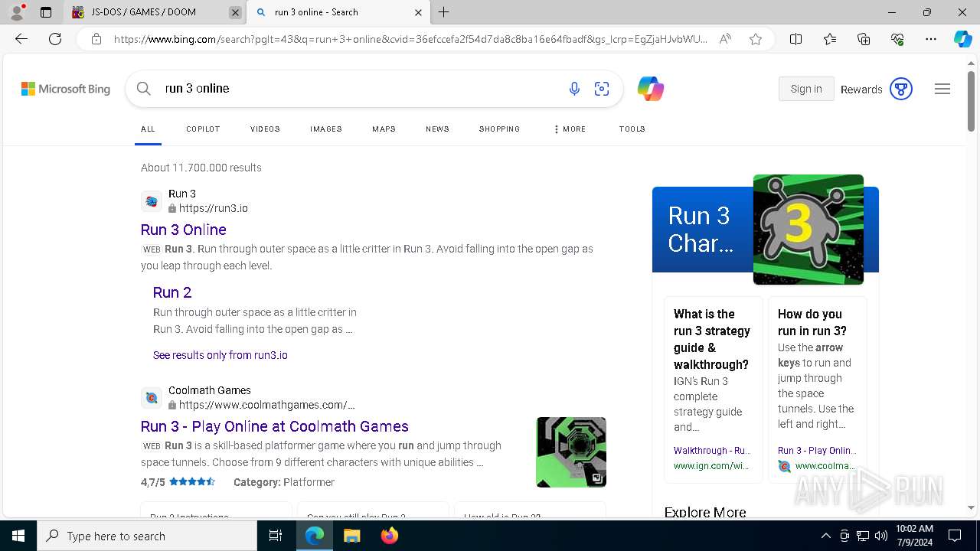Open browser Collections
This screenshot has height=551, width=980.
[x=864, y=39]
